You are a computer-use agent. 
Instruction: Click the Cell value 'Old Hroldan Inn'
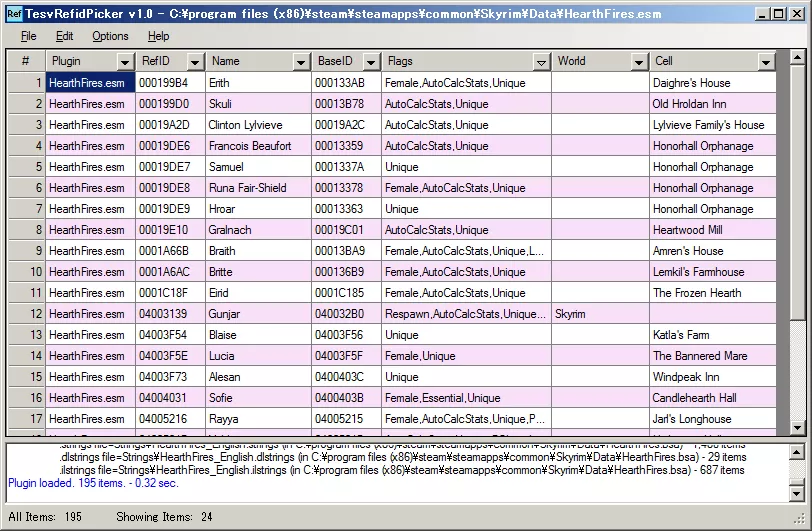pyautogui.click(x=713, y=104)
